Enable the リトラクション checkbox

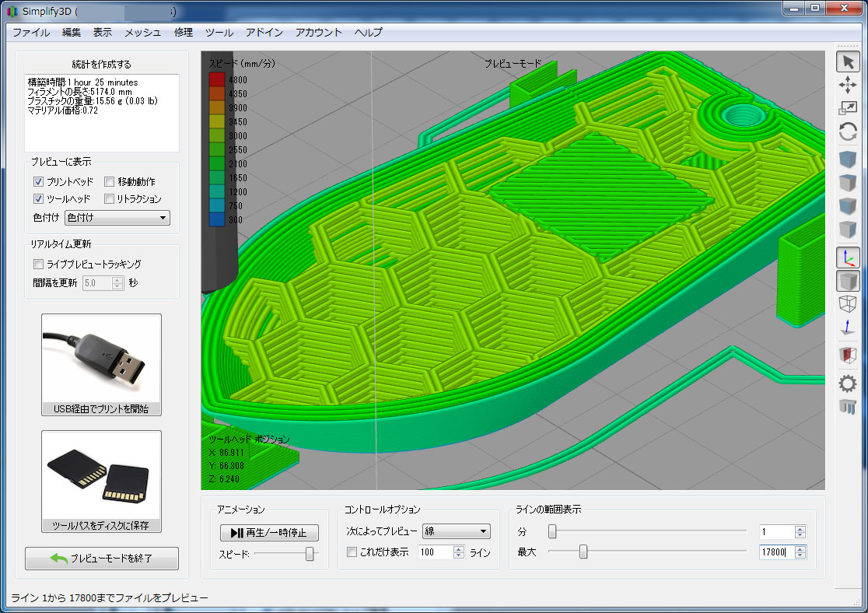coord(110,199)
